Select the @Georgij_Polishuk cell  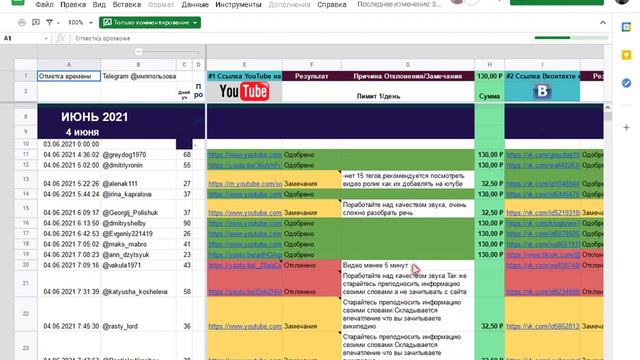point(139,209)
